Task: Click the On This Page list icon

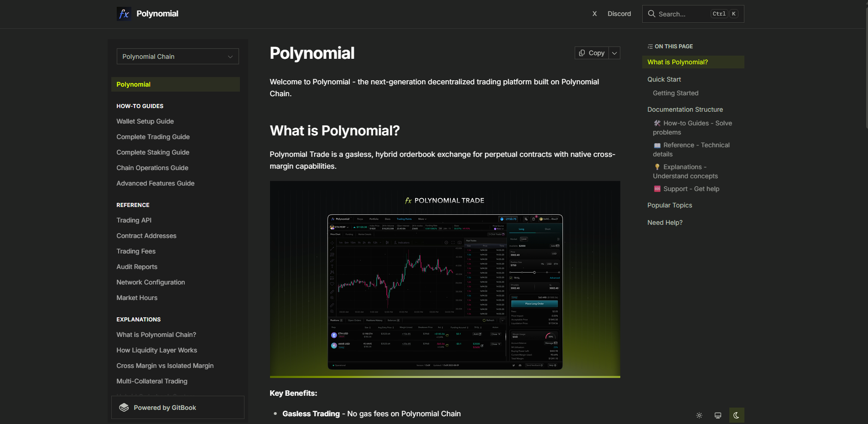Action: tap(650, 47)
